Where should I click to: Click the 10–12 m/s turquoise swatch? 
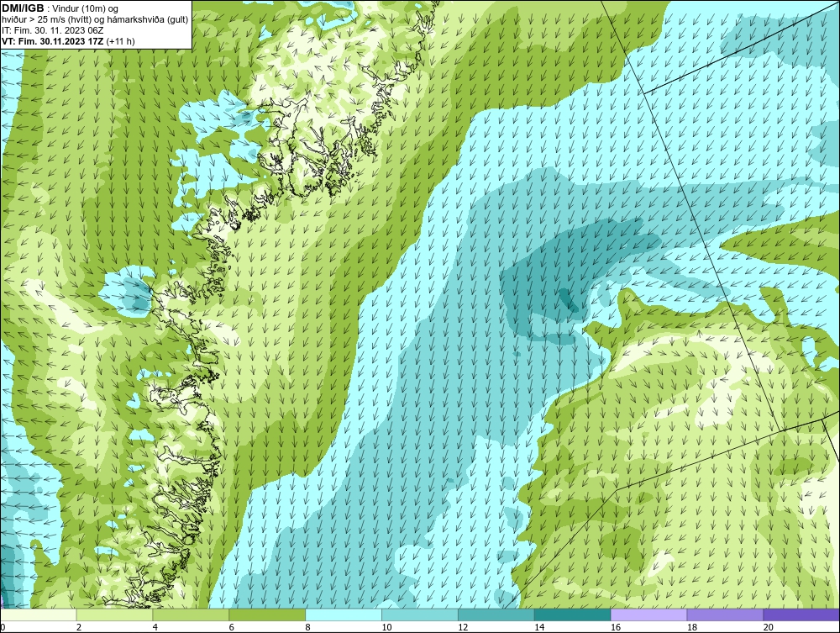420,615
